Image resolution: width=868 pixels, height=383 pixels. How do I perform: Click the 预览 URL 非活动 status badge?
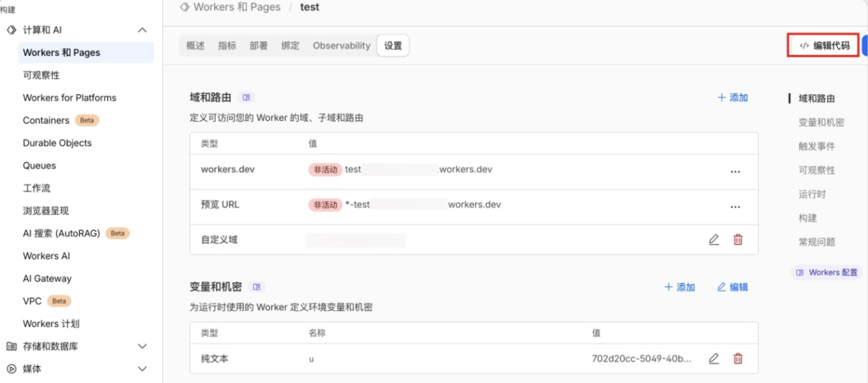tap(325, 205)
